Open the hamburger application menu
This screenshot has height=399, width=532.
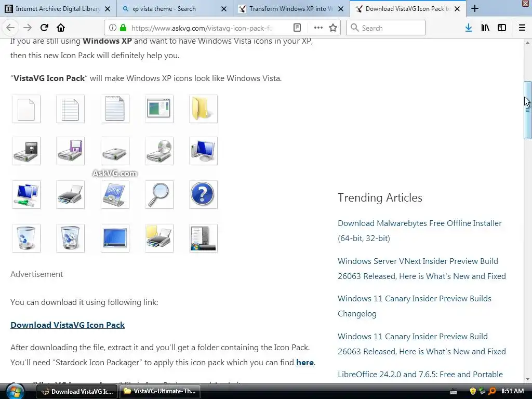522,28
